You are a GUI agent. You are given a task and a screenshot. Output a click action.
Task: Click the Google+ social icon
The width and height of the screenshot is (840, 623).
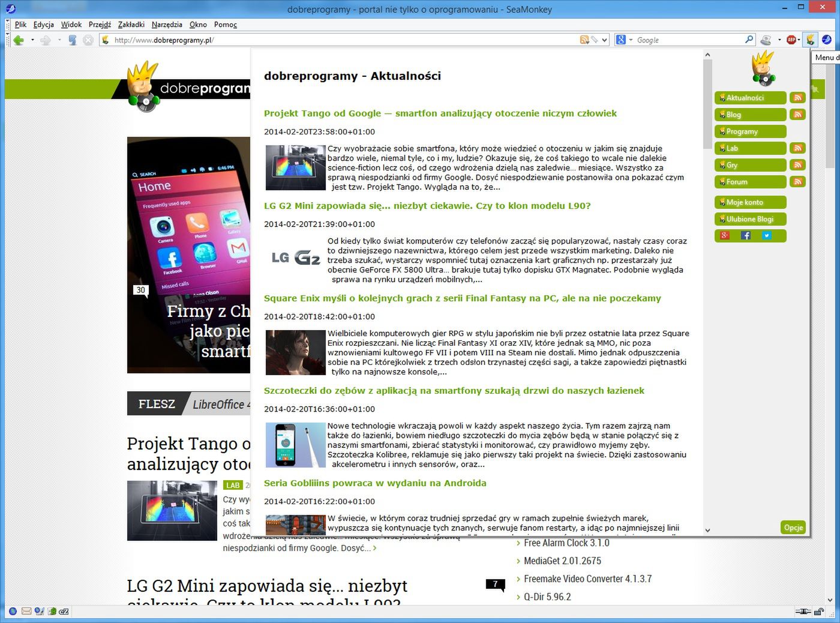click(x=725, y=236)
